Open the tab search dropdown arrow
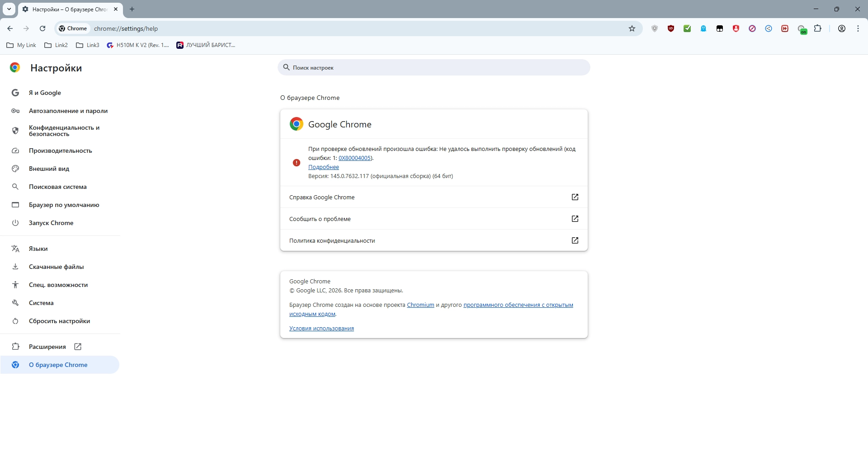The height and width of the screenshot is (470, 868). coord(9,9)
